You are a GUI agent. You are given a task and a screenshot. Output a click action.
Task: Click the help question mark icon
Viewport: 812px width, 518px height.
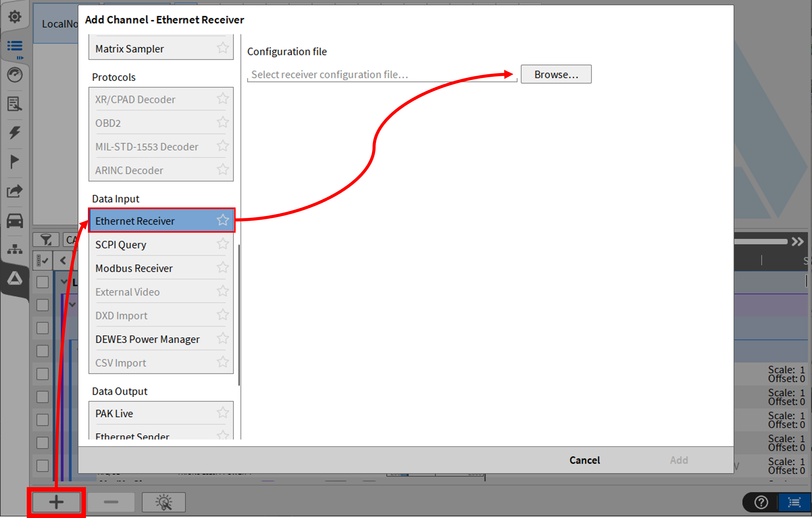point(761,502)
